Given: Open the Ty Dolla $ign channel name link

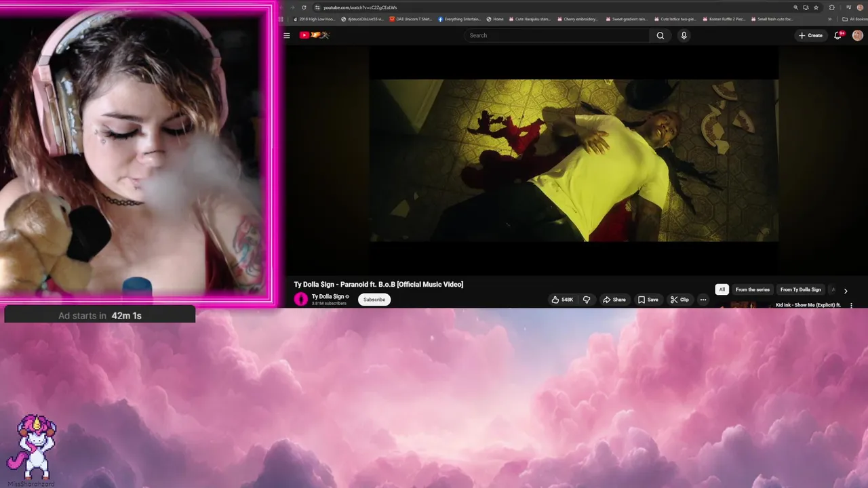Looking at the screenshot, I should (x=328, y=296).
